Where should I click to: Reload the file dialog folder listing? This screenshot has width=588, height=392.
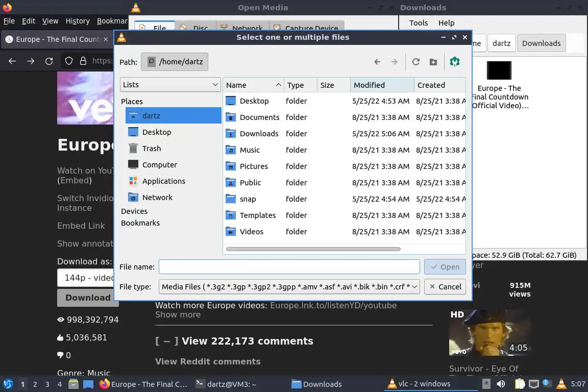(416, 62)
